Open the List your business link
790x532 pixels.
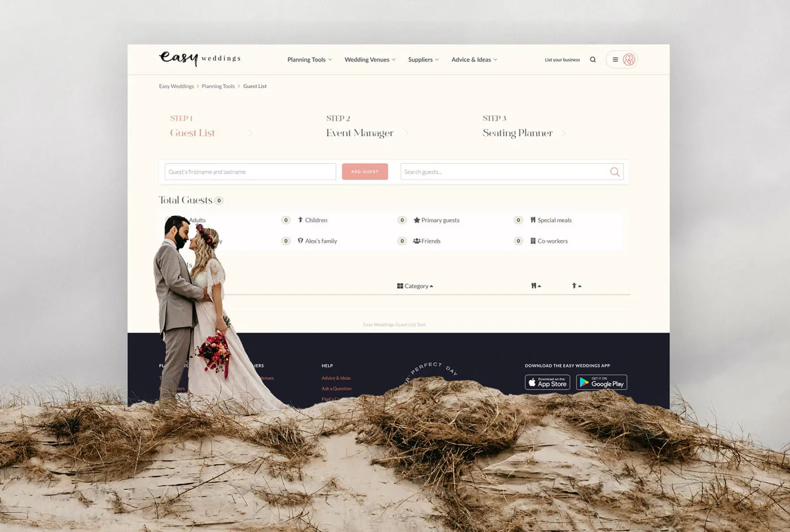click(x=562, y=60)
